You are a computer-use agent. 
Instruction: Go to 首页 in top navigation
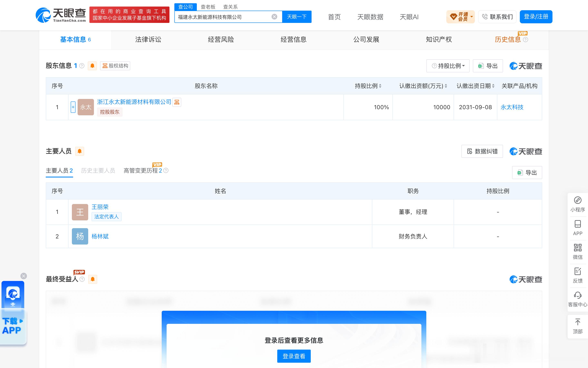[x=334, y=17]
